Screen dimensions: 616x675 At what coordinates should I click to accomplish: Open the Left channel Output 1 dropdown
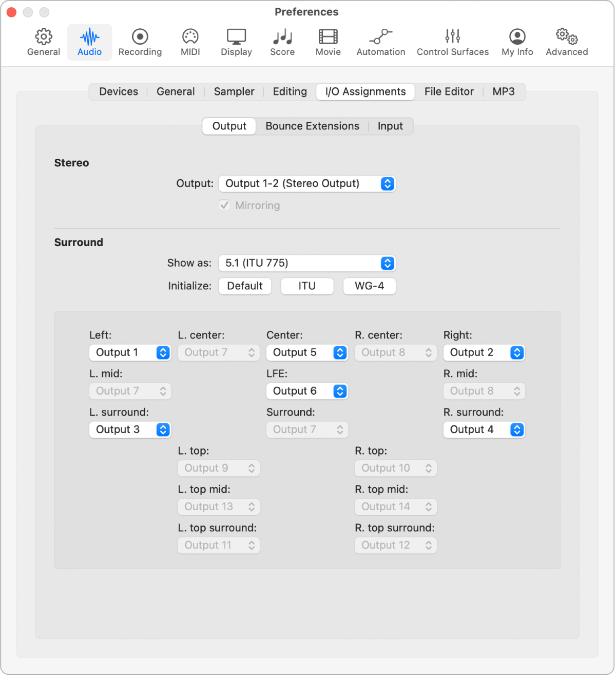(130, 352)
